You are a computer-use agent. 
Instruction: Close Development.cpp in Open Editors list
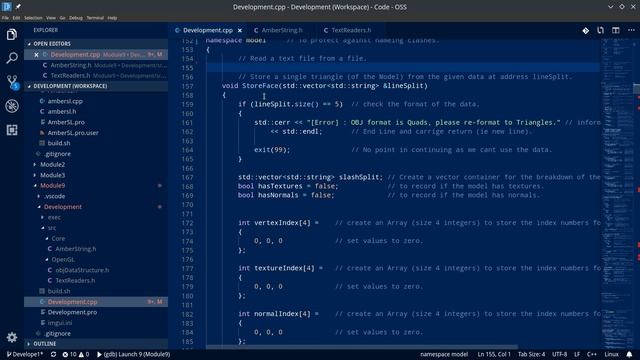[x=36, y=55]
